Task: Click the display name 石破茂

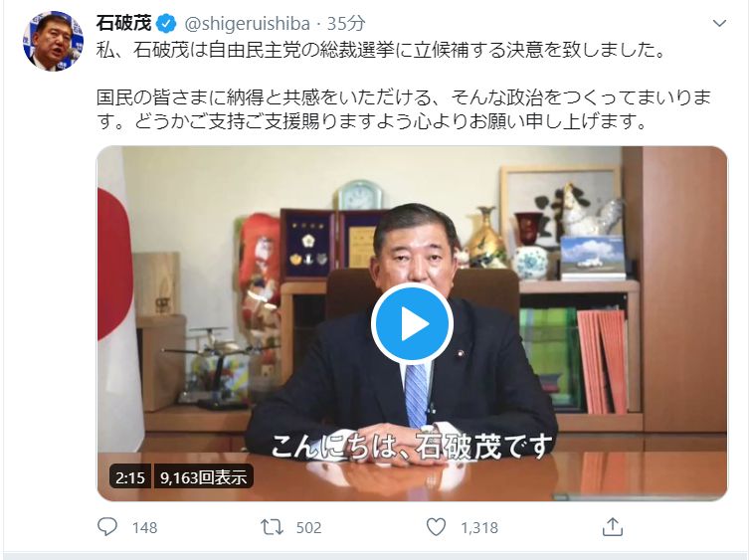Action: (x=124, y=23)
